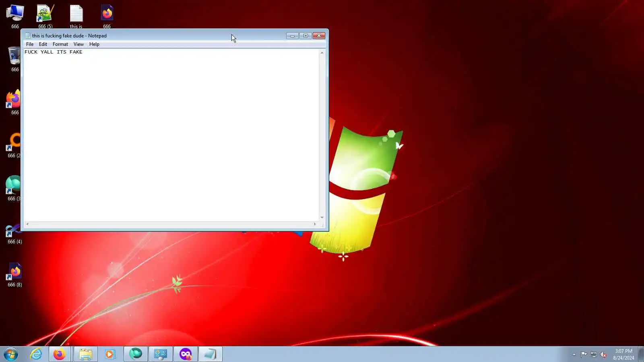The height and width of the screenshot is (362, 644).
Task: Switch to the teal globe app on taskbar
Action: 136,354
